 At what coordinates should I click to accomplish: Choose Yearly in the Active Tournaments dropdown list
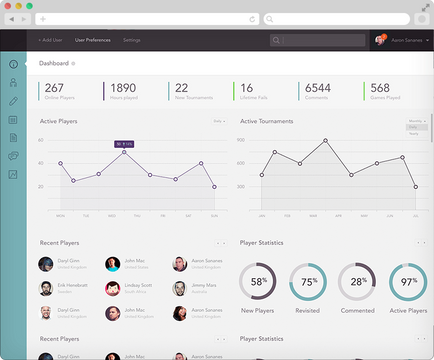coord(417,134)
